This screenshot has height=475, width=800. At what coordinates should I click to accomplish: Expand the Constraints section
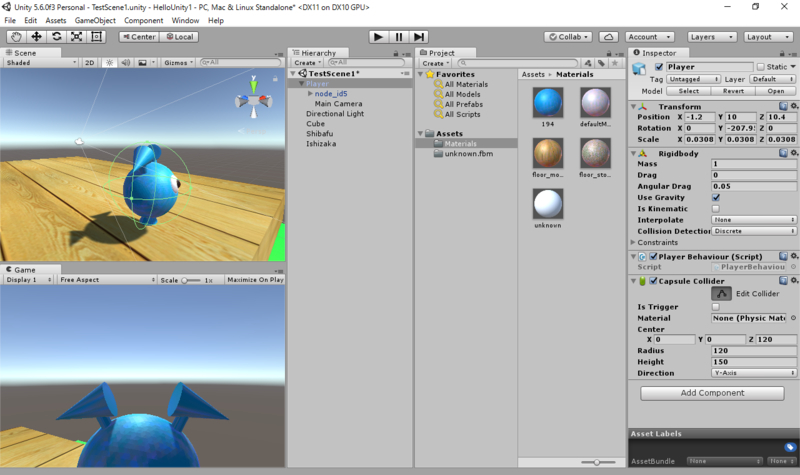(x=634, y=242)
